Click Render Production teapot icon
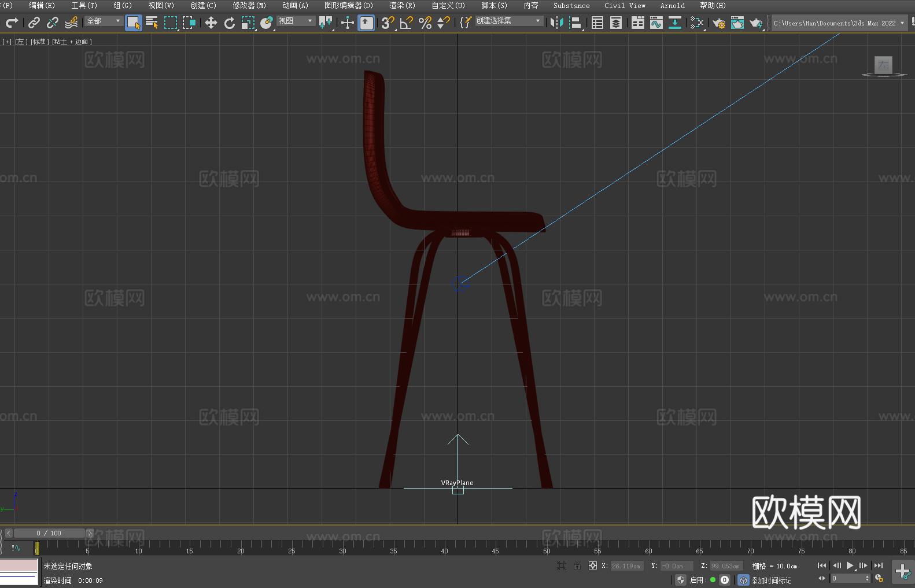Screen dimensions: 915x588 tap(756, 23)
